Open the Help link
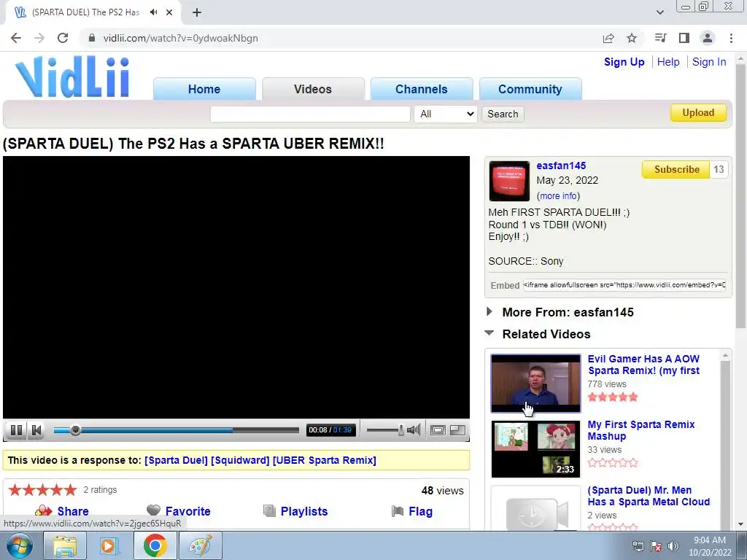747x560 pixels. point(668,62)
